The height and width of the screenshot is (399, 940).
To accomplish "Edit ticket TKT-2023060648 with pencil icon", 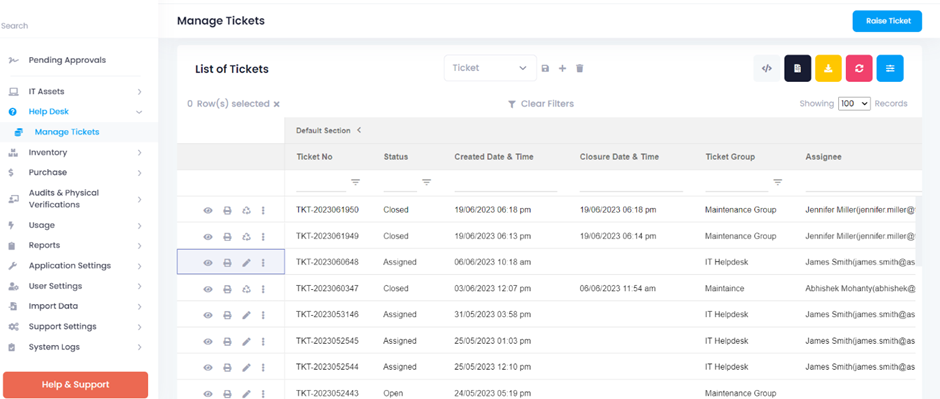I will coord(246,262).
